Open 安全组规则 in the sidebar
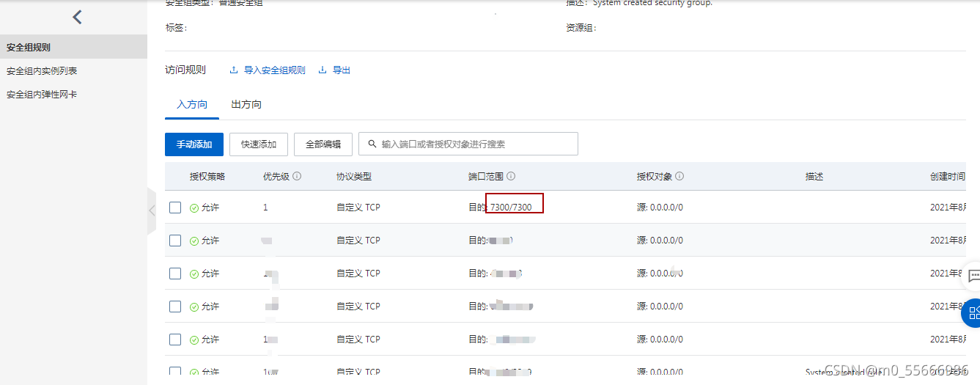Viewport: 980px width, 385px height. (73, 48)
